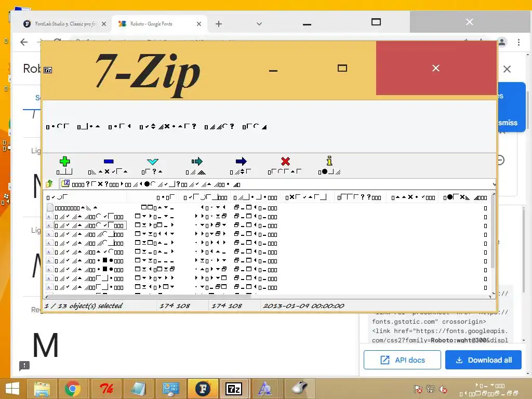
Task: Open the notepad taskbar icon
Action: 138,389
